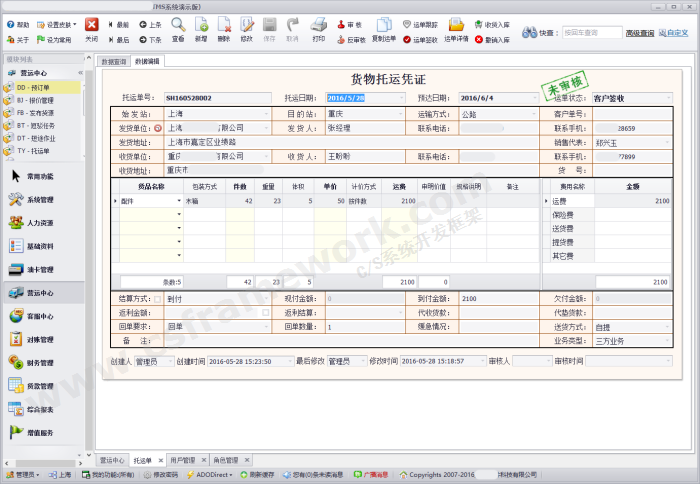Open 财务管理 module in the sidebar

point(38,362)
